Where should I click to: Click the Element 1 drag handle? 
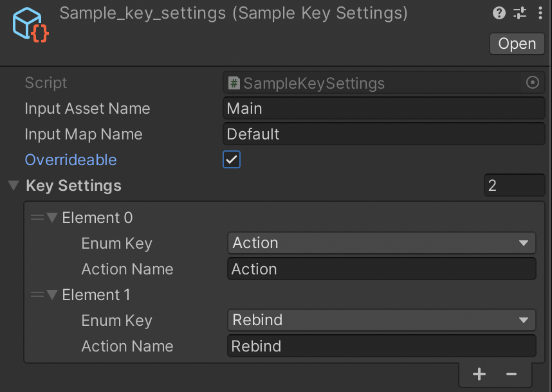point(37,295)
